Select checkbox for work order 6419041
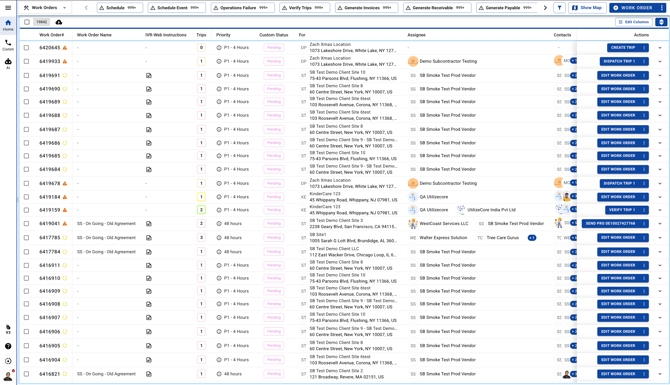This screenshot has height=385, width=670. 26,224
